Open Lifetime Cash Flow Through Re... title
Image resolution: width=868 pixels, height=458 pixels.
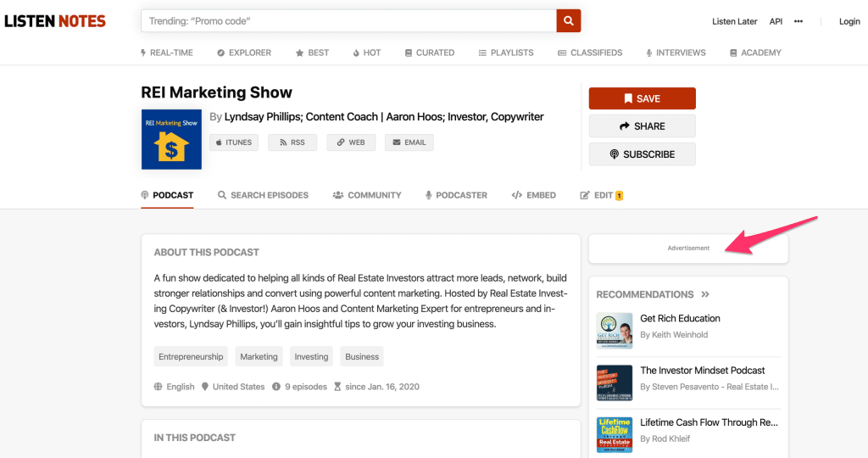[x=709, y=422]
